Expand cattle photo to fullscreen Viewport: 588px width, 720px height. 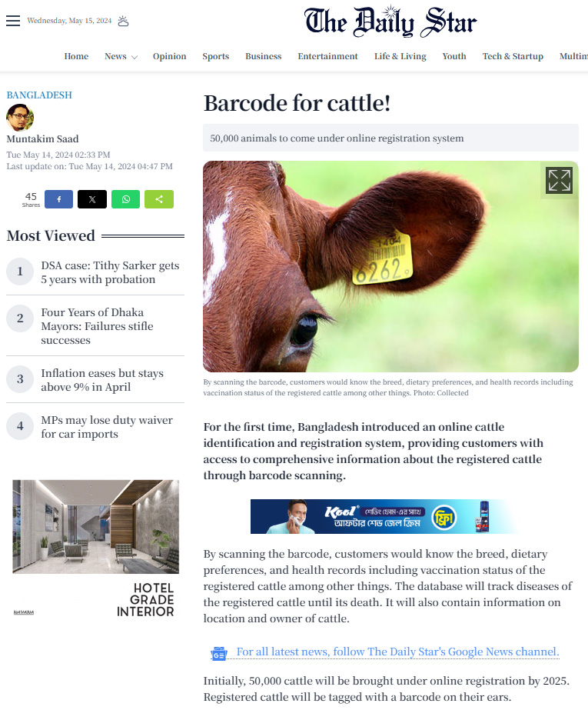559,180
